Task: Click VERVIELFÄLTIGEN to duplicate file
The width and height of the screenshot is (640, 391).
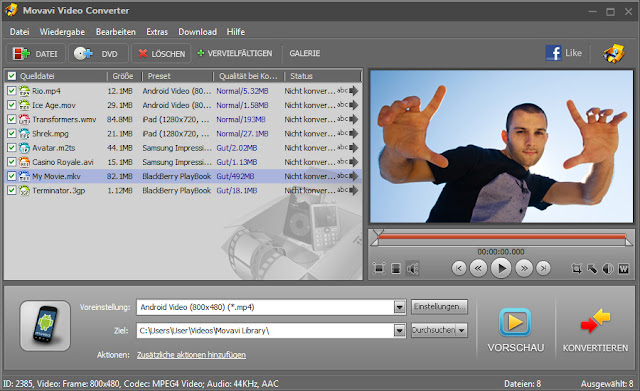Action: coord(235,53)
